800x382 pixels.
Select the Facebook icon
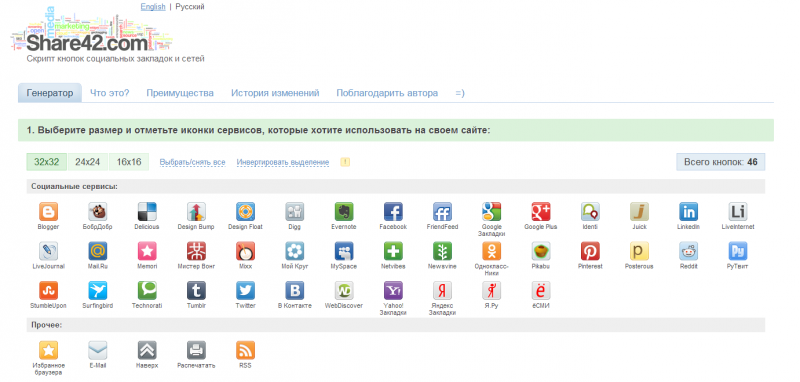pos(393,211)
